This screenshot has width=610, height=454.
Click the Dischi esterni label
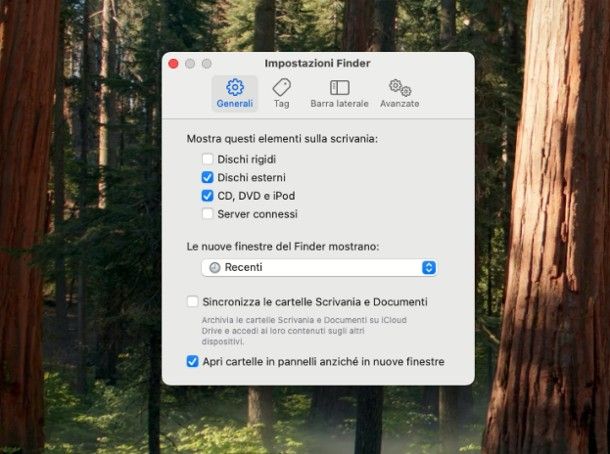(x=251, y=177)
